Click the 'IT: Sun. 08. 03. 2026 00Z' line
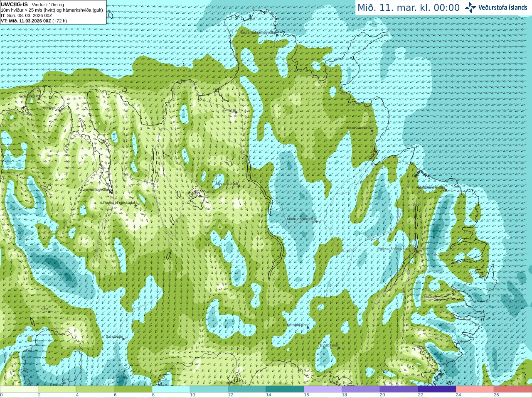The image size is (532, 398). (x=27, y=15)
